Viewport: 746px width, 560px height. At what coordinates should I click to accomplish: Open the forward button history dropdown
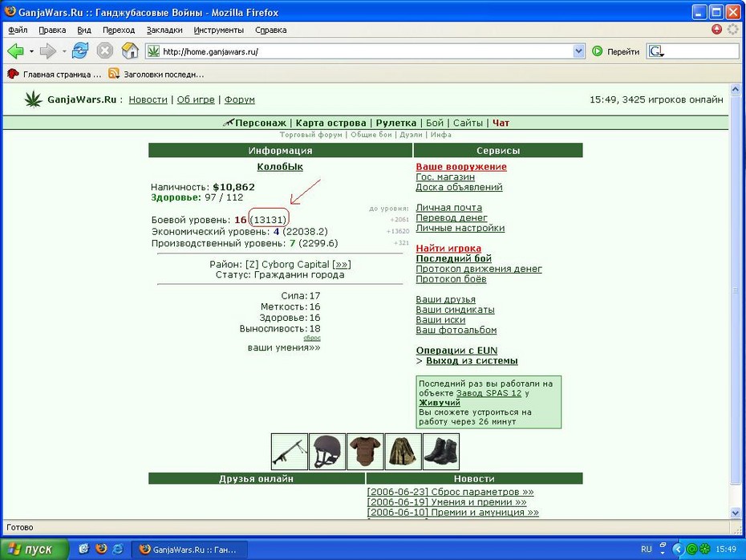[x=63, y=51]
